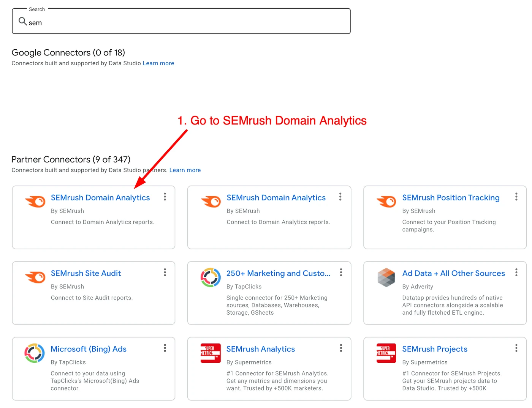Show three-dot menu on 250+ Marketing card
This screenshot has width=532, height=408.
[341, 273]
